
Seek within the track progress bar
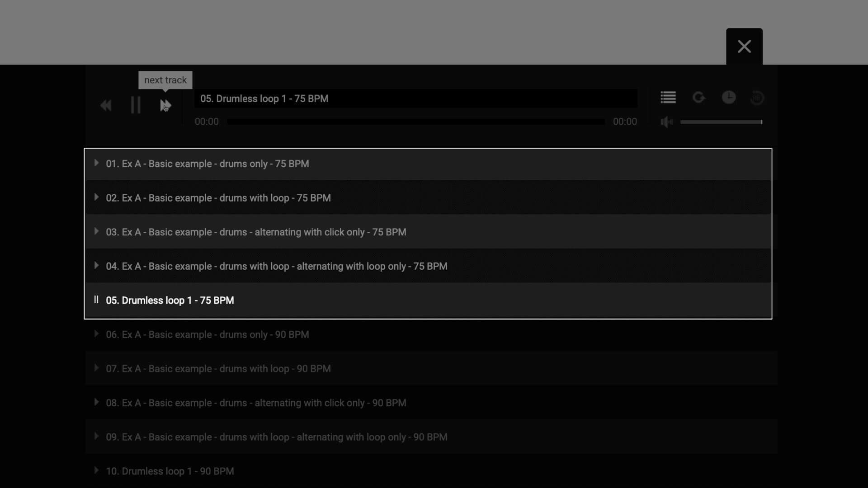coord(415,122)
